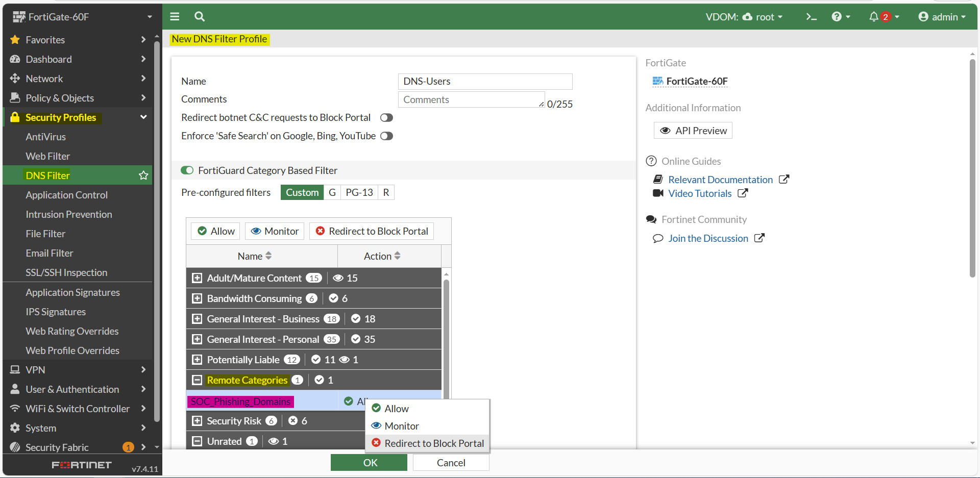The image size is (980, 478).
Task: Open the admin user dropdown
Action: click(942, 17)
